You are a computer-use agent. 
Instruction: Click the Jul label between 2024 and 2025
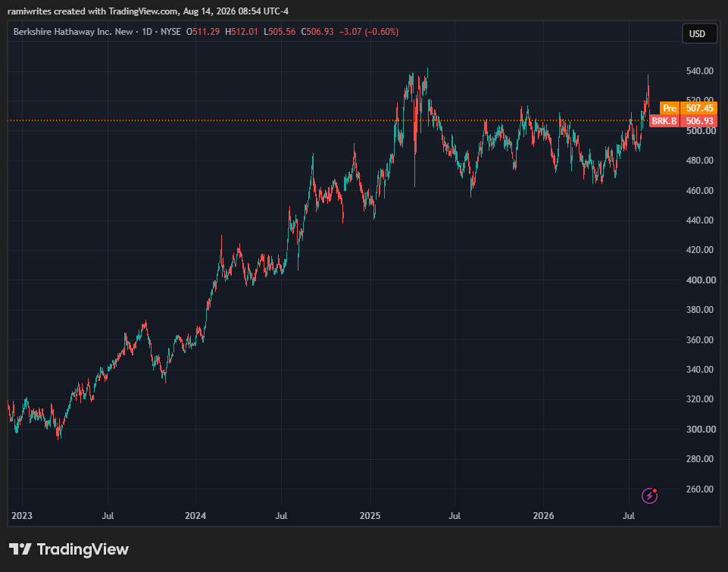coord(281,516)
